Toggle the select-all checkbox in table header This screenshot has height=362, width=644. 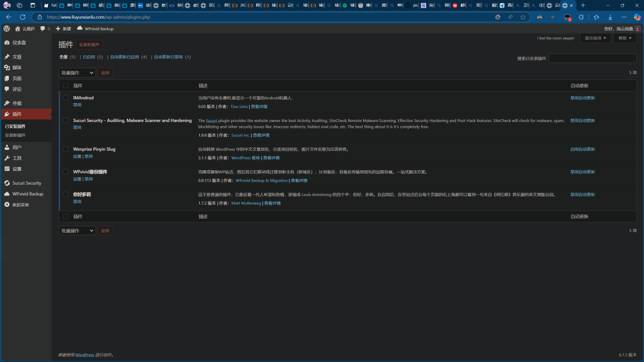click(x=66, y=86)
